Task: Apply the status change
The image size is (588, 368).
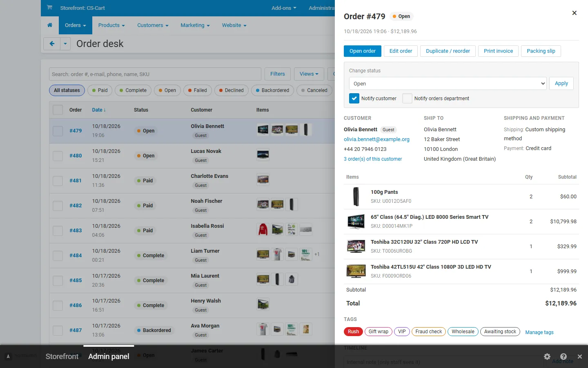Action: pos(561,83)
